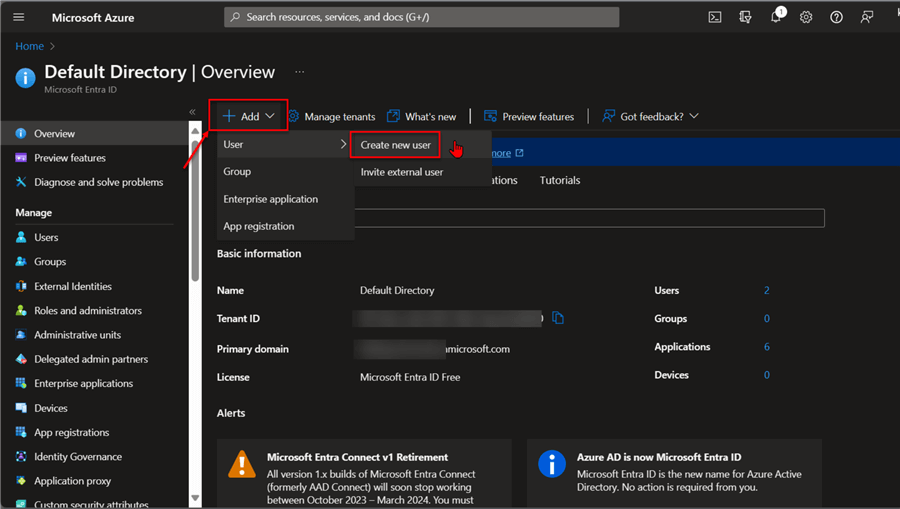
Task: Switch to the Tutorials tab
Action: (560, 180)
